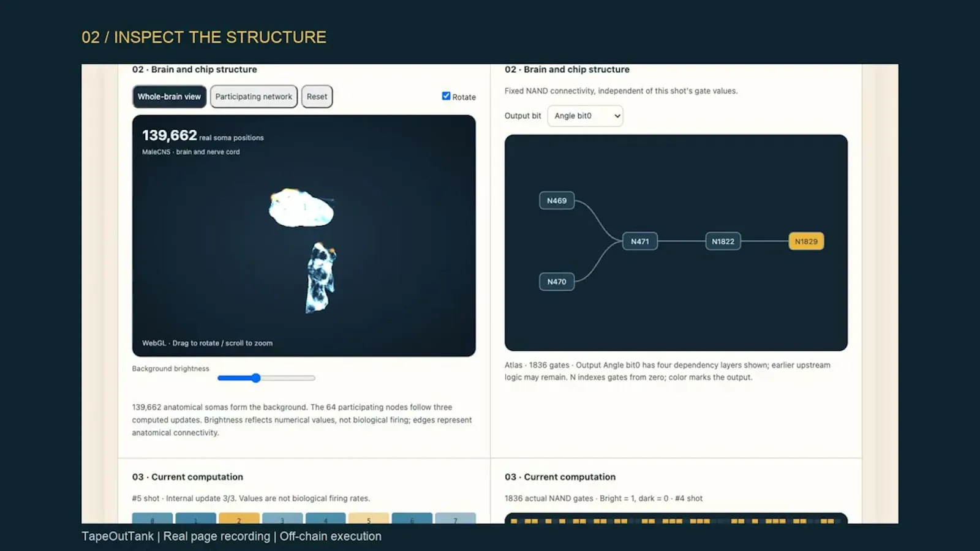The image size is (980, 551).
Task: Click the 'MaleCNS · brain and nerve cord' label
Action: pos(191,152)
